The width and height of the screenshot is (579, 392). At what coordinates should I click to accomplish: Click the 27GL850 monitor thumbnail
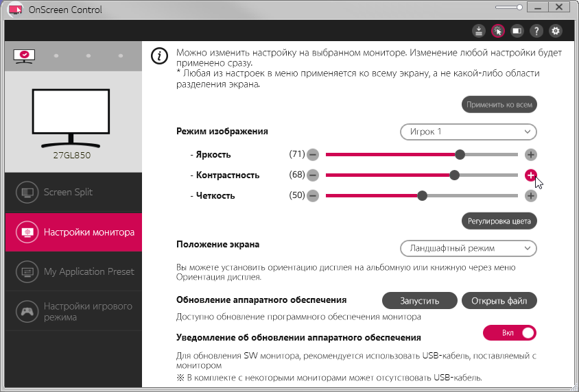71,118
